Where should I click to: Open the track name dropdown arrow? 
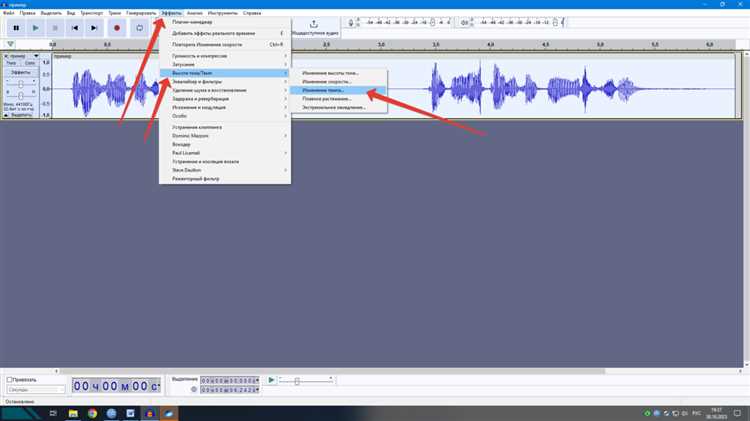point(36,56)
